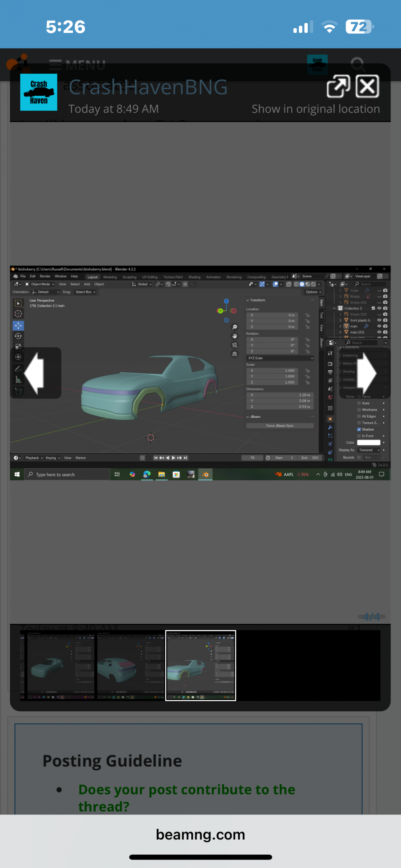401x868 pixels.
Task: Toggle the camera view icon
Action: point(235,345)
